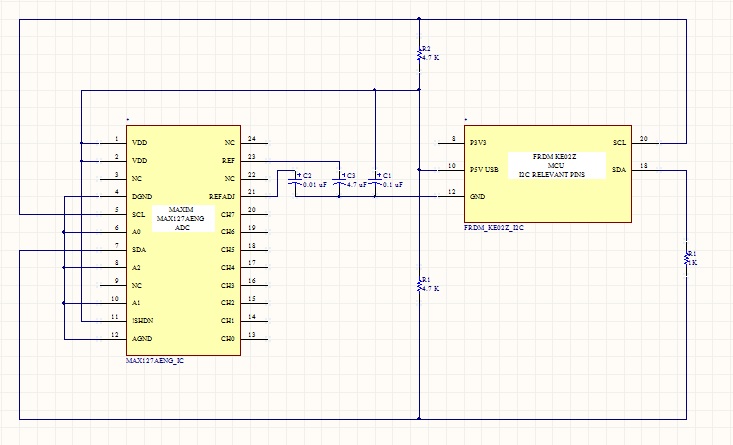Select the R2 4.7 K resistor symbol
The width and height of the screenshot is (733, 445).
pos(419,56)
